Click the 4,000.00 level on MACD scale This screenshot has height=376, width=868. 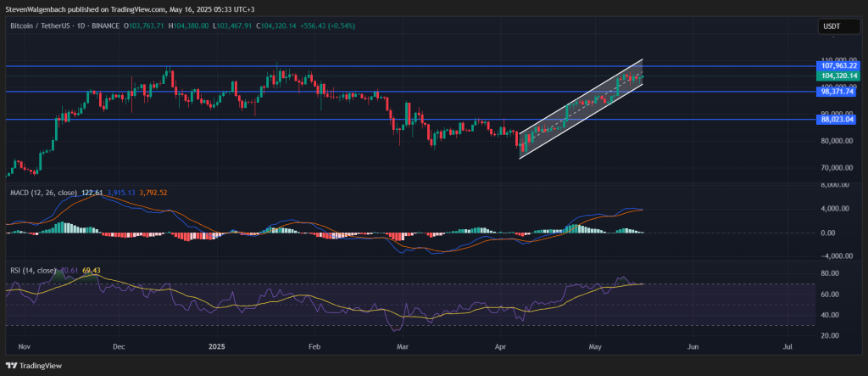click(834, 209)
